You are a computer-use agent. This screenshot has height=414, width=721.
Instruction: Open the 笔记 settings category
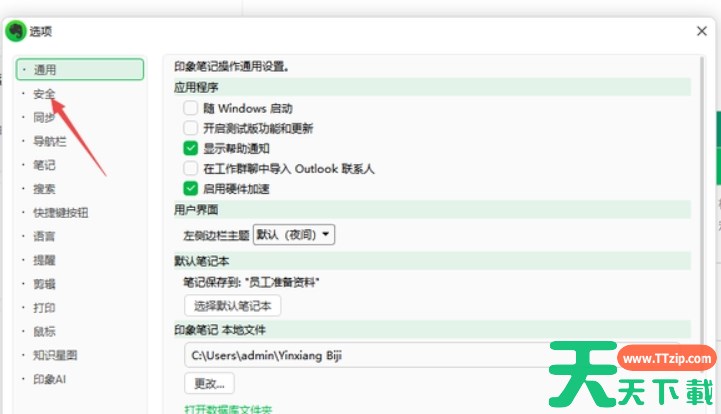click(x=44, y=165)
